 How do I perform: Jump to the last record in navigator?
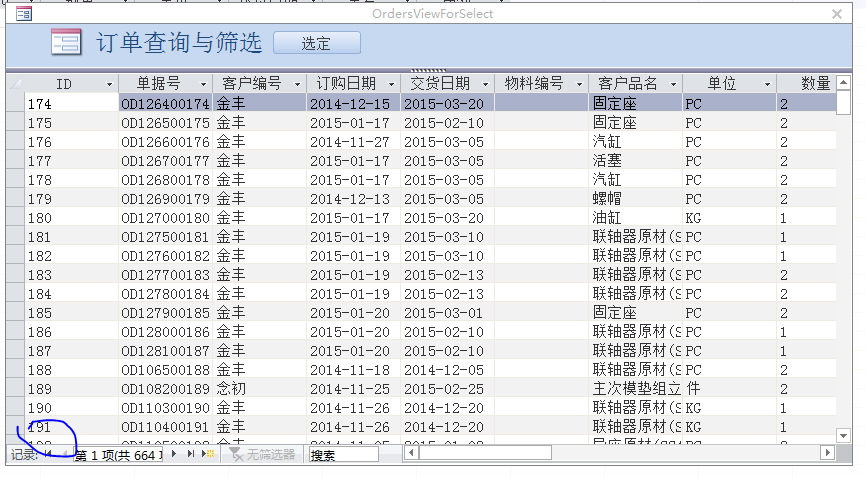[x=190, y=454]
